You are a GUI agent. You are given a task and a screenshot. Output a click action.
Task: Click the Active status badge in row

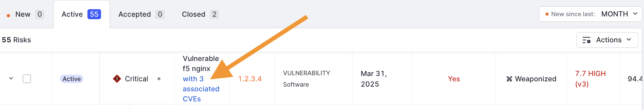tap(72, 79)
